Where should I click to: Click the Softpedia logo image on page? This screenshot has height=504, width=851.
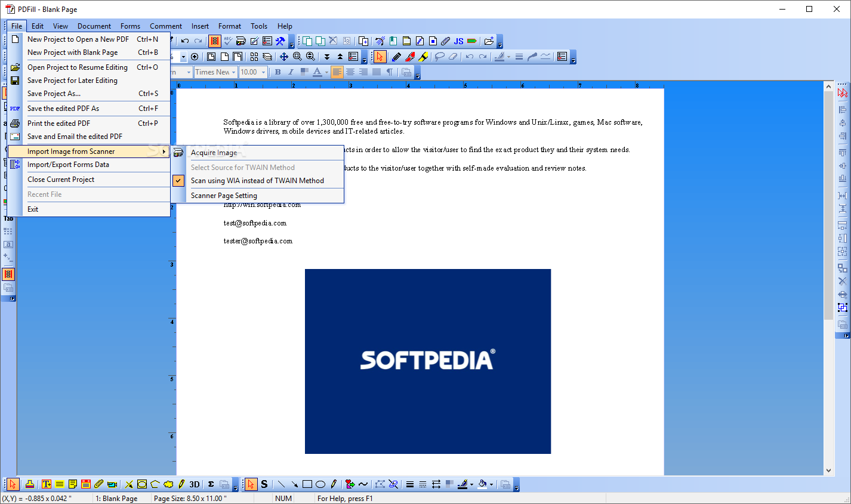428,361
